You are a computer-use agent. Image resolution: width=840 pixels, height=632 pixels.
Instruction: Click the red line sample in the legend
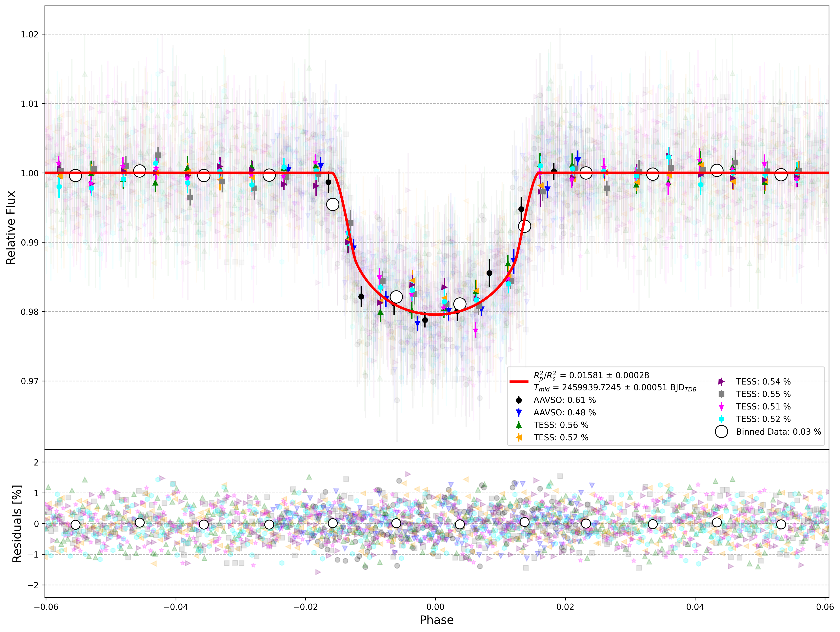coord(519,381)
